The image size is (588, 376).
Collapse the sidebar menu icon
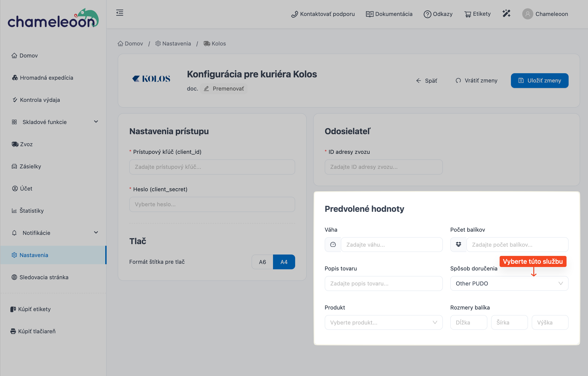click(119, 13)
